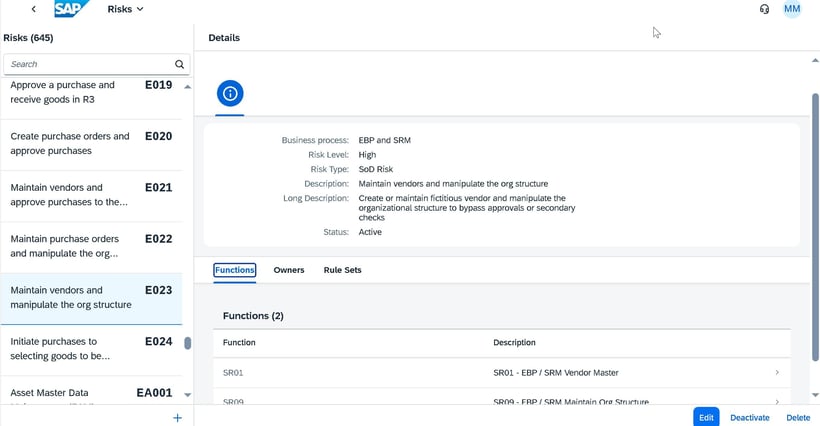Open the MM user profile avatar
The image size is (820, 426).
[x=792, y=9]
